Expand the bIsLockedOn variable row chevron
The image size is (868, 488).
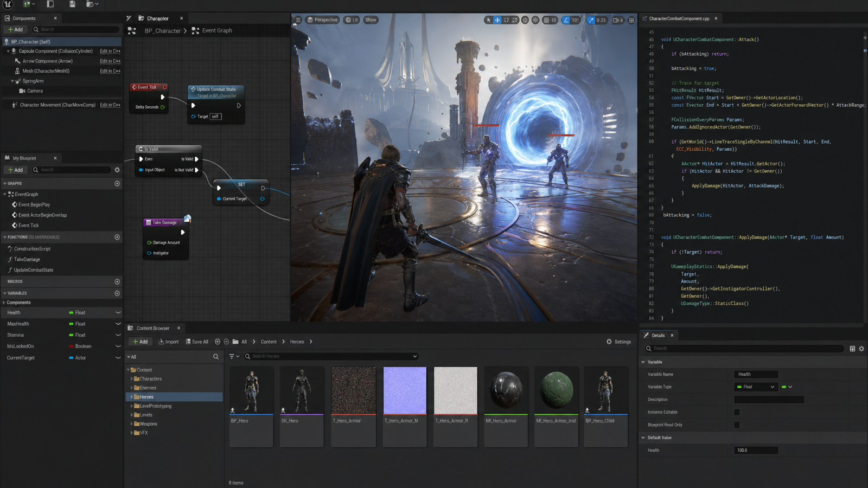(x=118, y=346)
